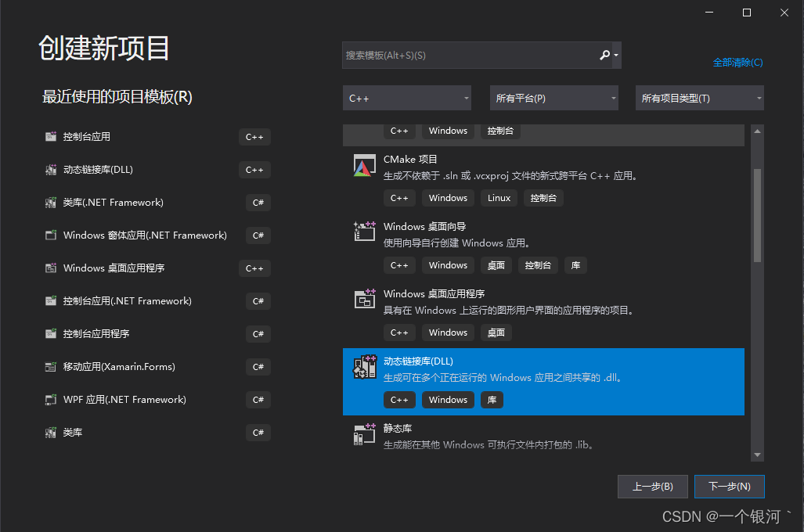Expand the search options arrow beside magnifier

(x=616, y=56)
